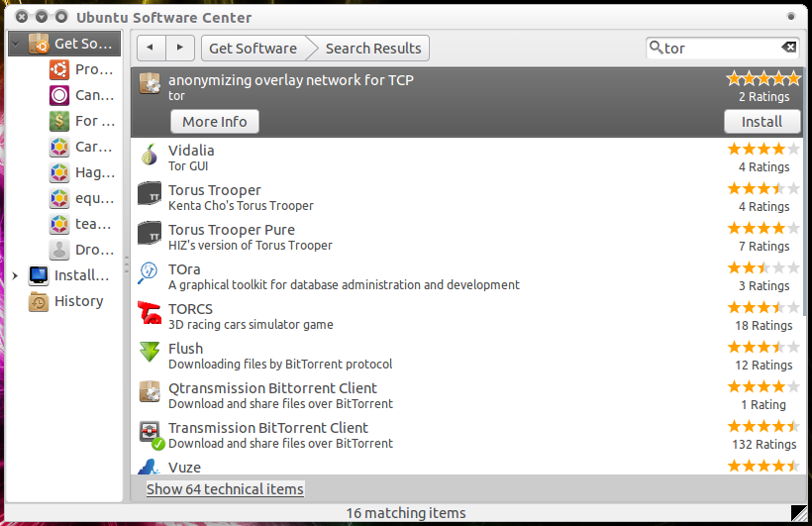This screenshot has height=526, width=812.
Task: Select Transmission BitTorrent Client title
Action: [268, 428]
